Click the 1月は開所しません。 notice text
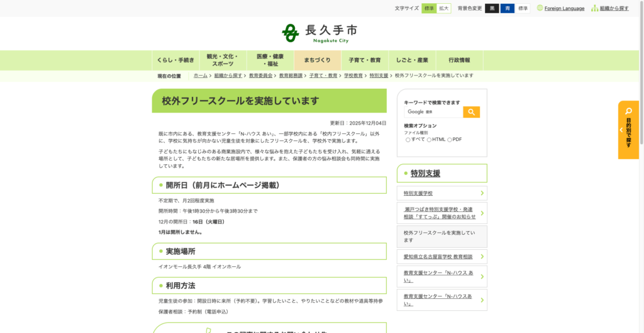 pyautogui.click(x=180, y=232)
